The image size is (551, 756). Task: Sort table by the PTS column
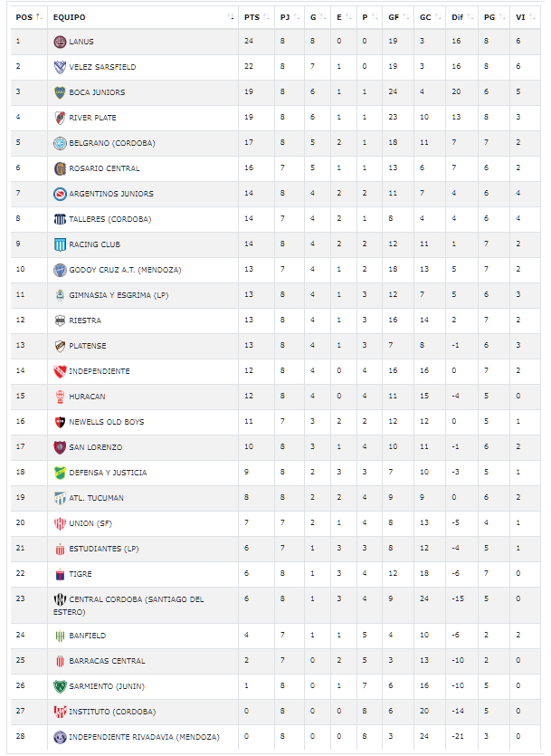click(252, 17)
